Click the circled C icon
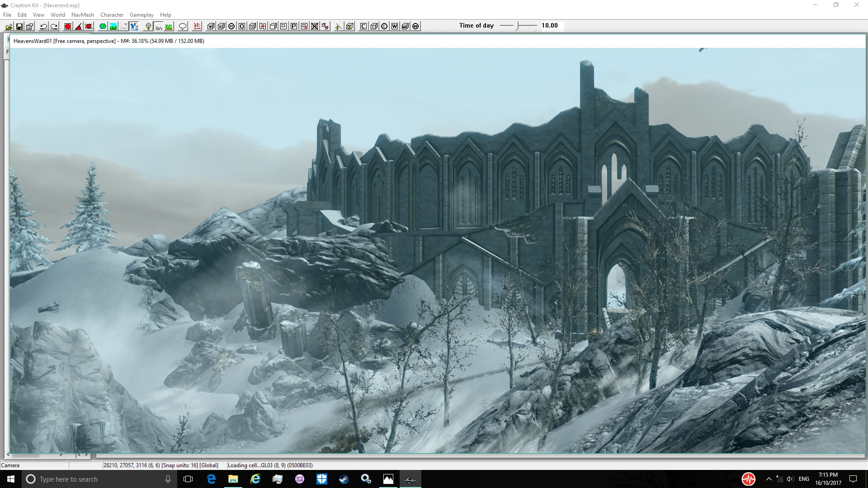 point(384,26)
